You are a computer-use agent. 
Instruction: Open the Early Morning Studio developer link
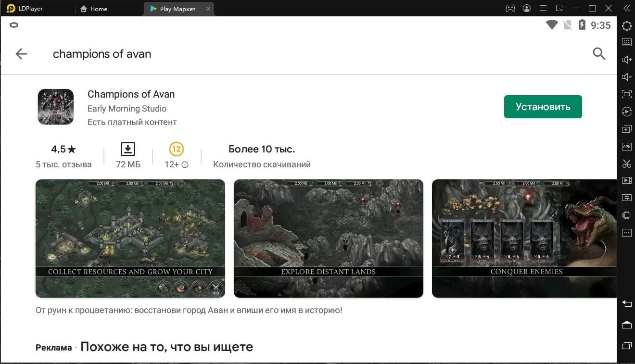click(x=127, y=109)
